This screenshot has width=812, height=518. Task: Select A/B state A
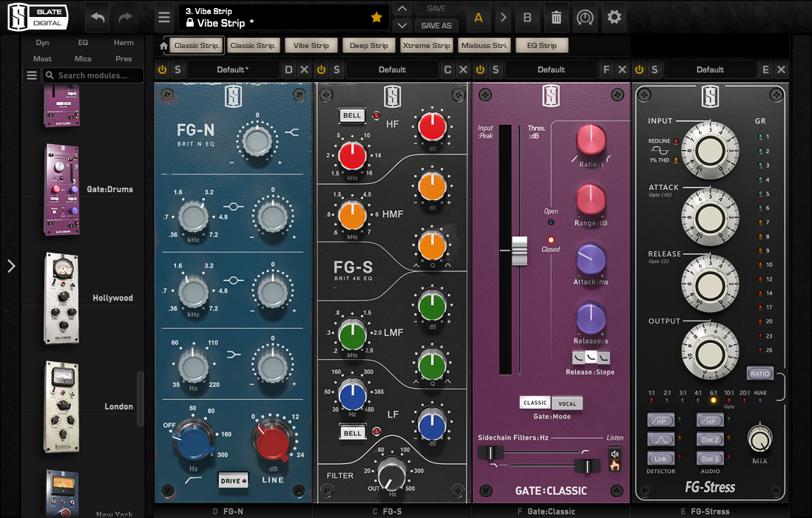[x=478, y=18]
